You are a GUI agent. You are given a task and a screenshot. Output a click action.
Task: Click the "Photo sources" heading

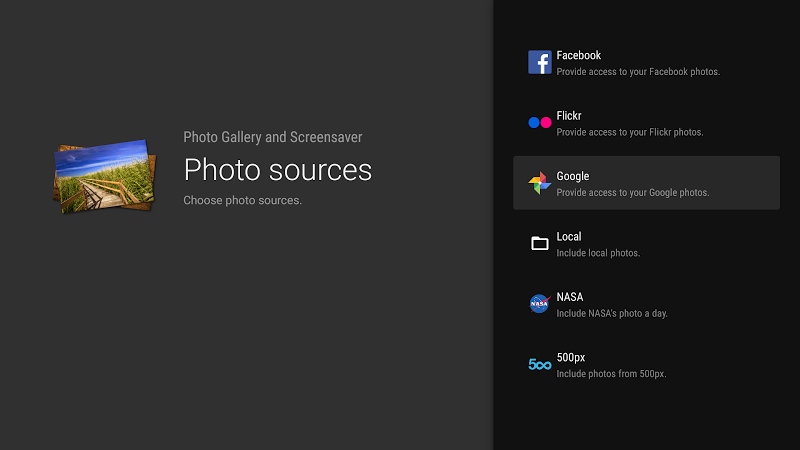tap(278, 169)
